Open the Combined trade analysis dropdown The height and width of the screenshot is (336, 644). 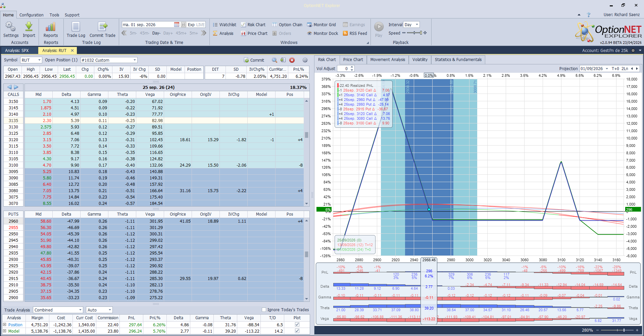click(x=80, y=310)
